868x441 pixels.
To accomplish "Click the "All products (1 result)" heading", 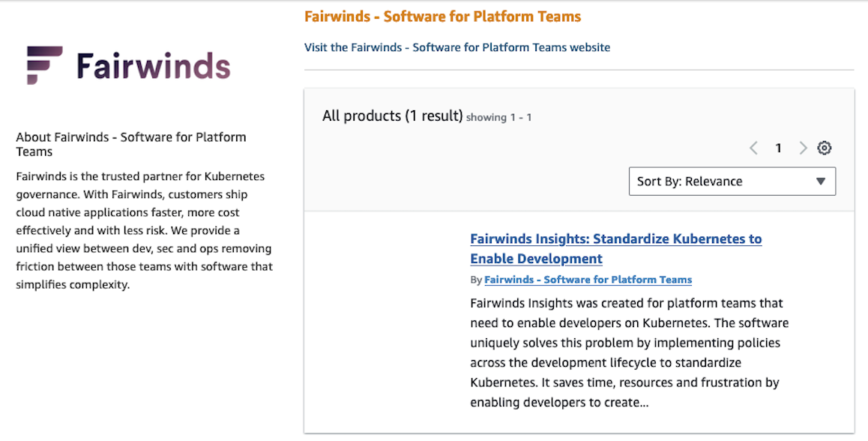I will click(x=392, y=115).
